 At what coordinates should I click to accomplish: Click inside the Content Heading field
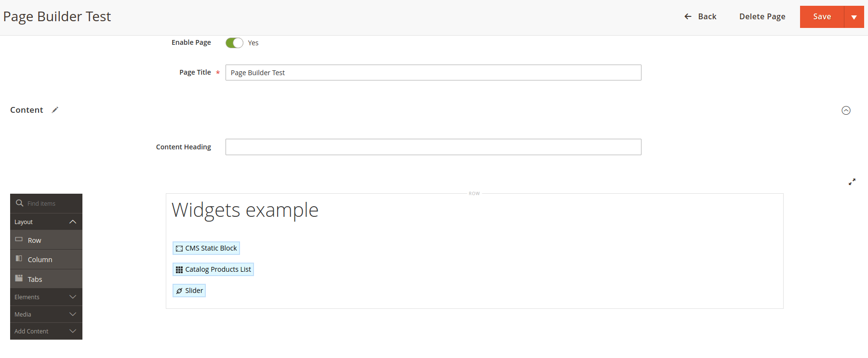(433, 147)
